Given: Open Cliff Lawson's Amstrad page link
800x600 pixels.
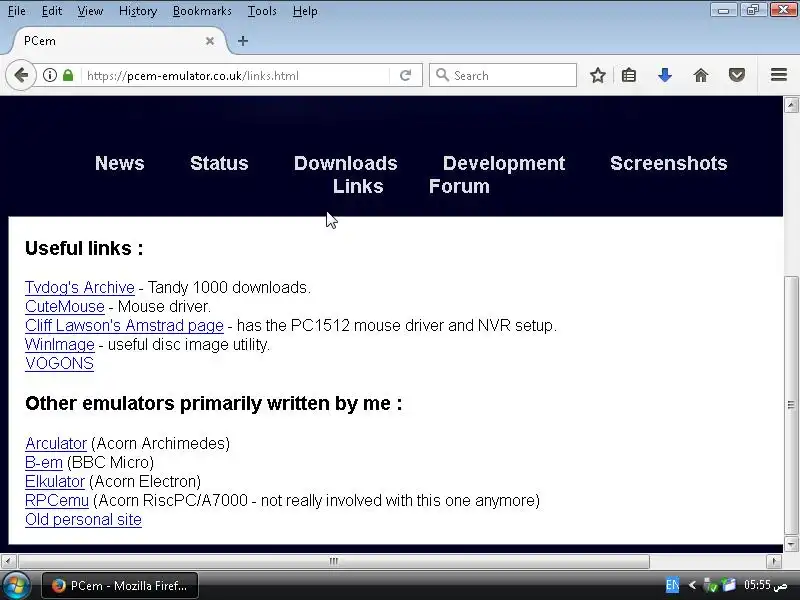Looking at the screenshot, I should pos(124,325).
